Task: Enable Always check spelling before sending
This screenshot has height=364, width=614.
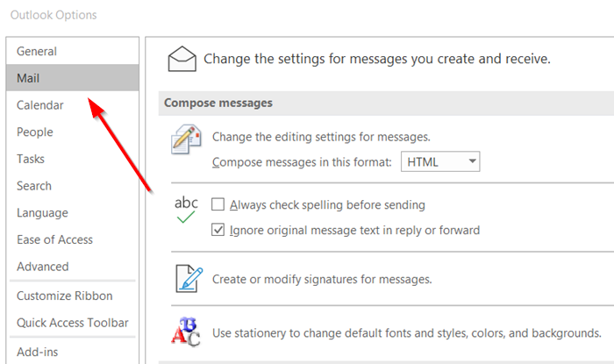Action: click(218, 204)
